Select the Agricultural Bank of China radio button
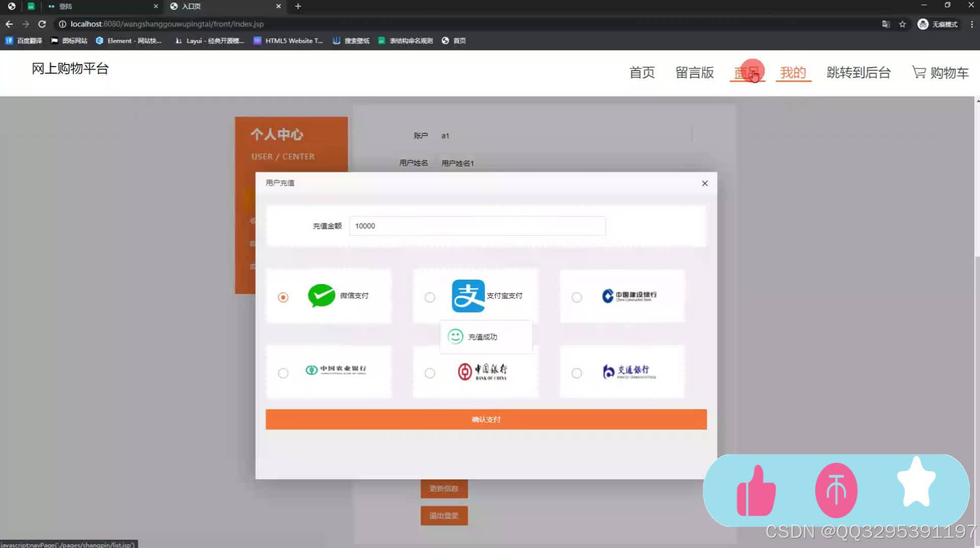This screenshot has height=548, width=980. 283,373
